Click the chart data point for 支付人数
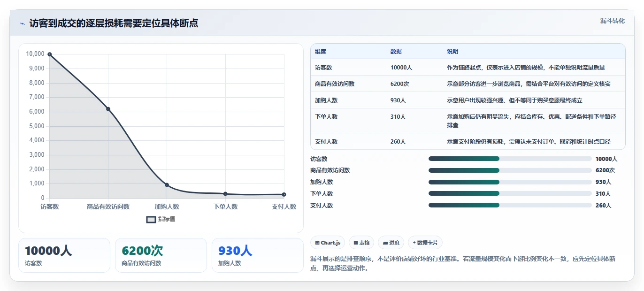The image size is (644, 291). [x=284, y=194]
